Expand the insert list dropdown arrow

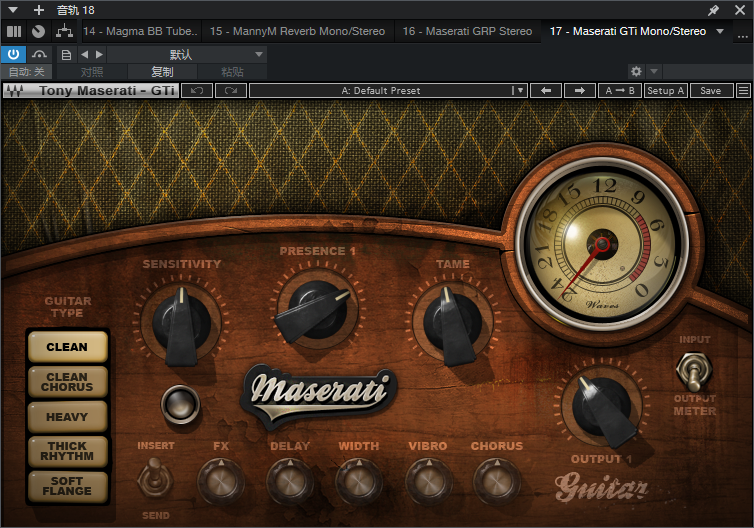point(720,31)
